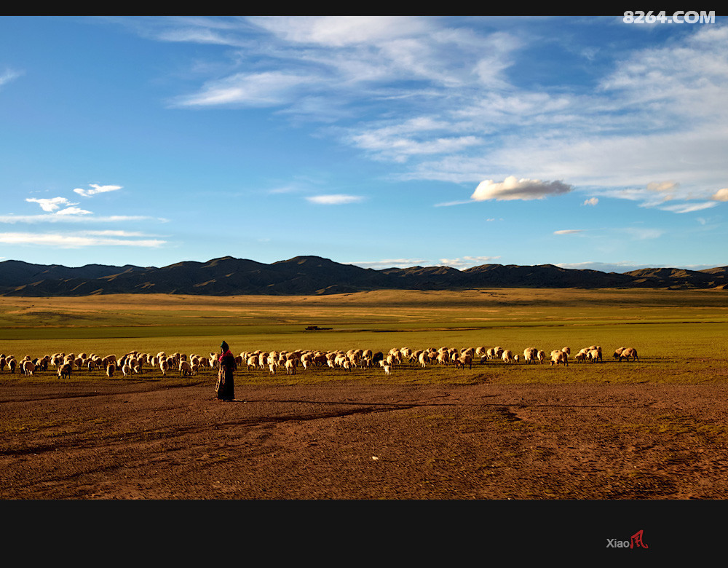Click the Xiao signature text
Image resolution: width=728 pixels, height=568 pixels.
click(617, 543)
